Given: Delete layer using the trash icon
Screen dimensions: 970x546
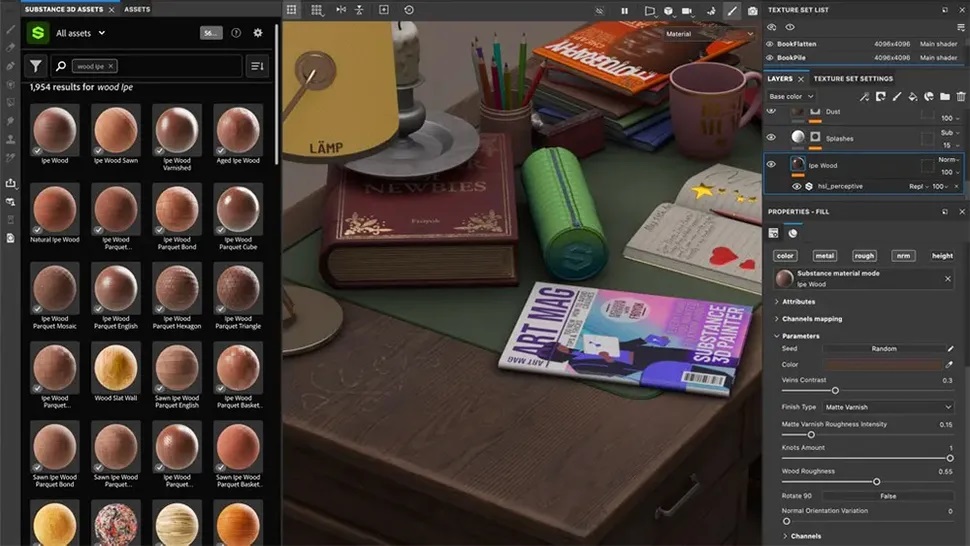Looking at the screenshot, I should 961,96.
